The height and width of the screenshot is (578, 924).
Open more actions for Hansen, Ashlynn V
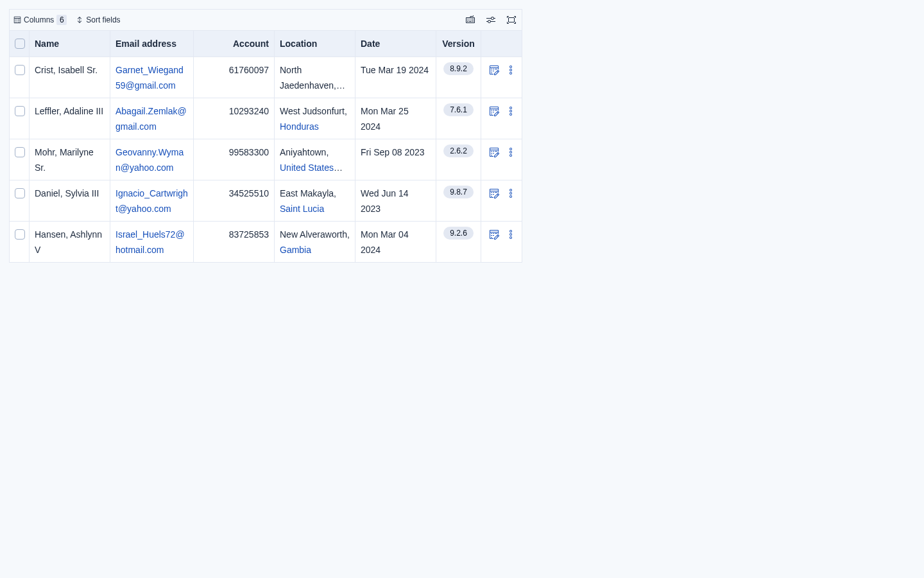pos(511,234)
